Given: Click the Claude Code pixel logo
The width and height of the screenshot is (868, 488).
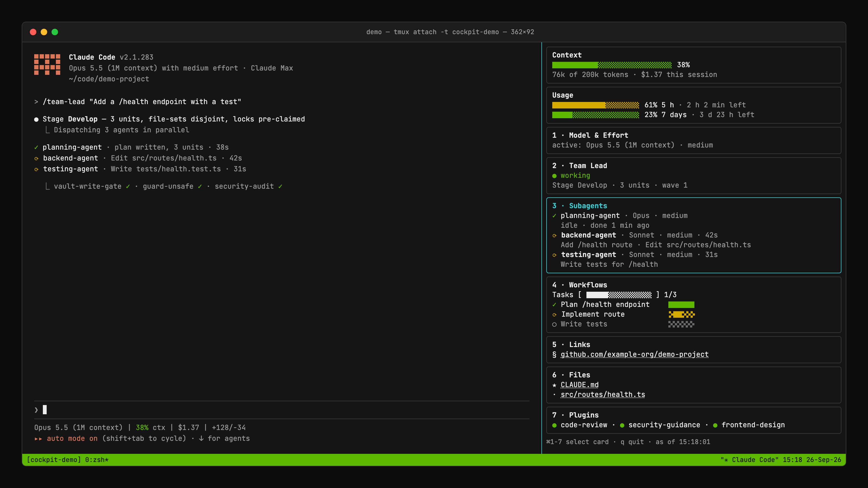Looking at the screenshot, I should click(47, 64).
